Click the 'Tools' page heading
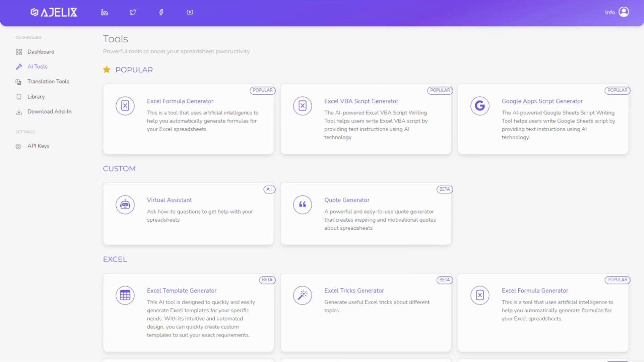This screenshot has width=644, height=362. click(x=115, y=39)
